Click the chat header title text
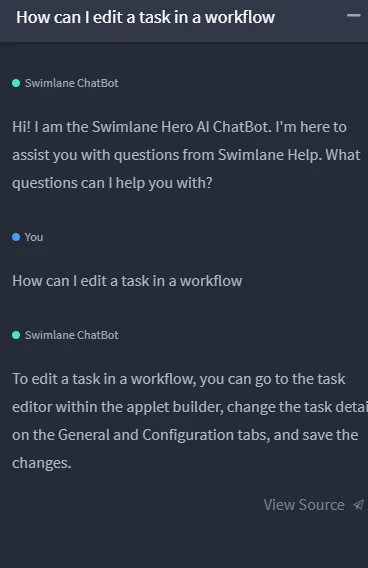This screenshot has width=368, height=568. 146,17
